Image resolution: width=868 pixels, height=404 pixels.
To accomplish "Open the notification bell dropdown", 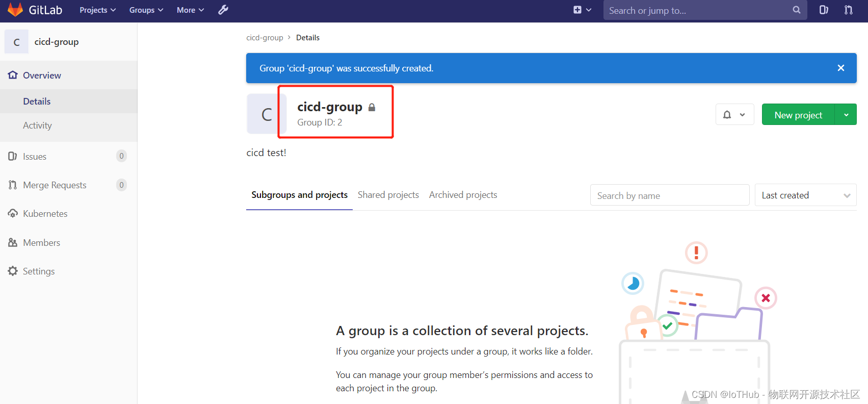I will [x=734, y=114].
